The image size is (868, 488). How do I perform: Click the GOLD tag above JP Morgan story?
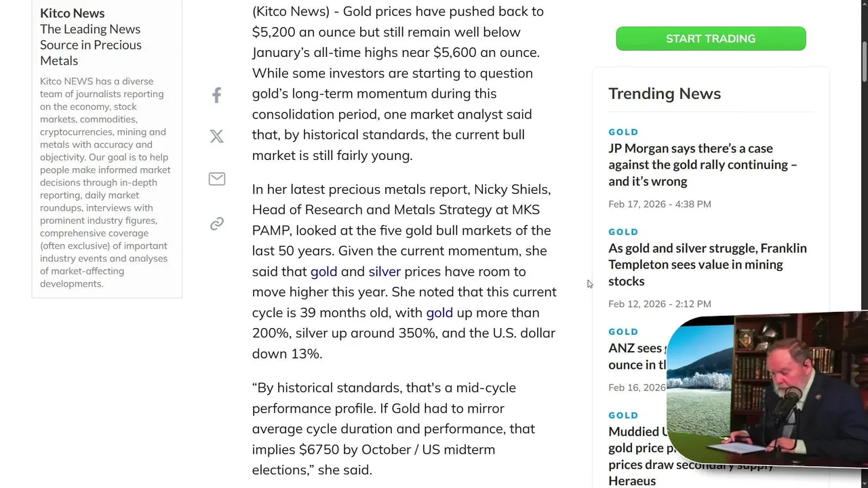[x=623, y=132]
